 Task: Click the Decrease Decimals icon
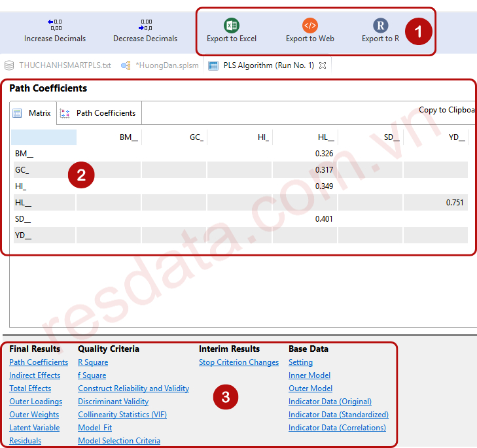click(145, 26)
